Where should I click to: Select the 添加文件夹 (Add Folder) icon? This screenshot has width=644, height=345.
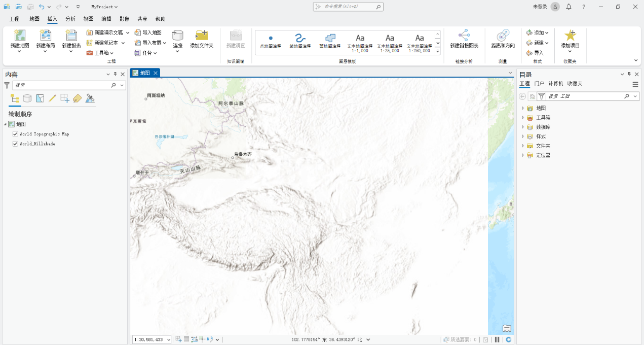click(202, 36)
